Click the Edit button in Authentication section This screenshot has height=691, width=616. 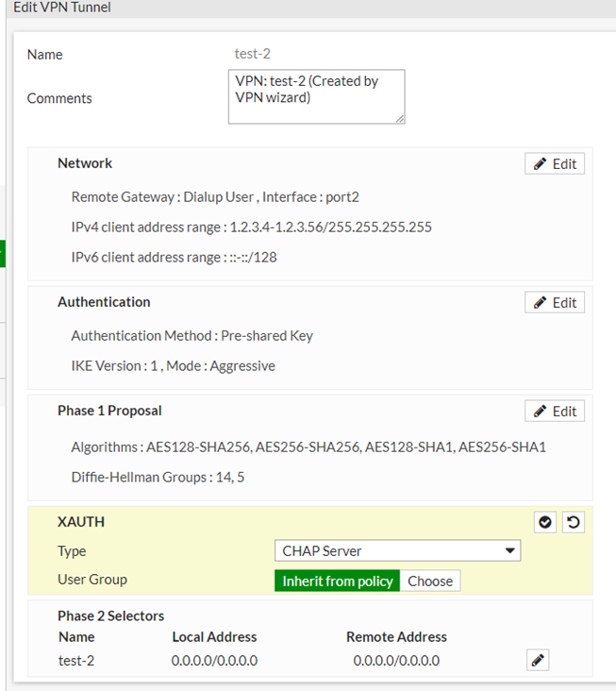(555, 302)
